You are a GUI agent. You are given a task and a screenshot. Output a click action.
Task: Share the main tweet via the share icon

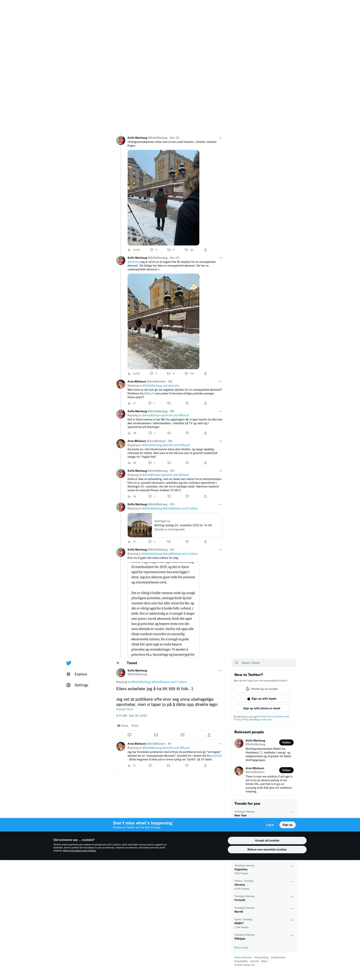[x=209, y=735]
